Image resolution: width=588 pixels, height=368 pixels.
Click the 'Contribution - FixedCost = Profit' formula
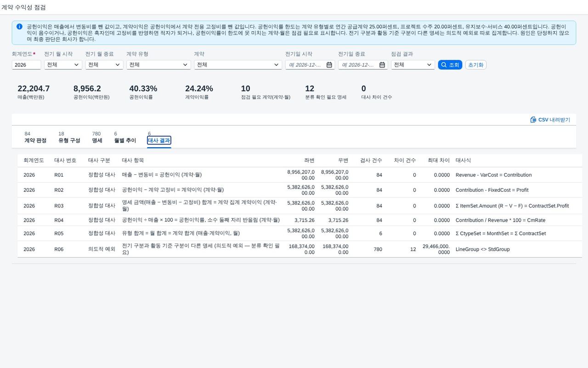(x=492, y=190)
